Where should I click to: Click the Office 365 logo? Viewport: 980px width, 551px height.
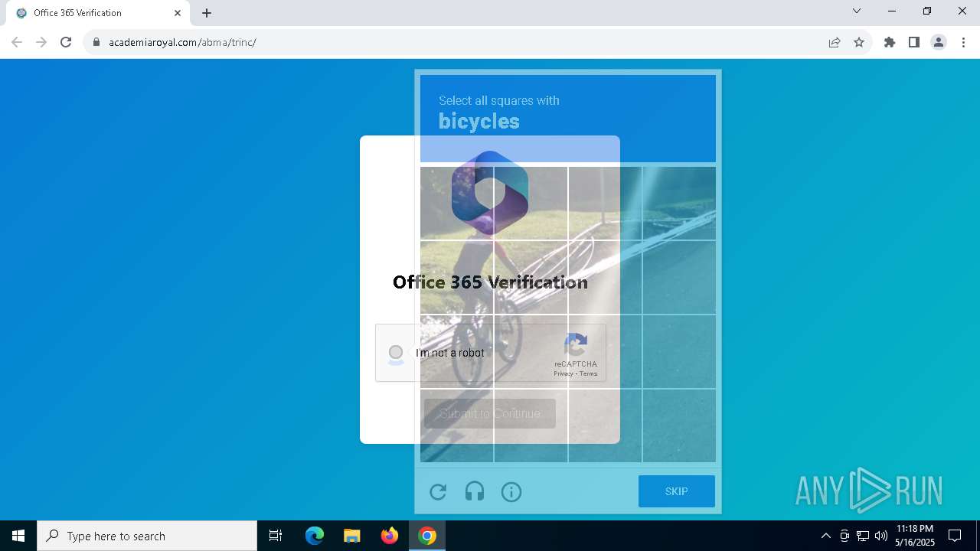pyautogui.click(x=490, y=193)
